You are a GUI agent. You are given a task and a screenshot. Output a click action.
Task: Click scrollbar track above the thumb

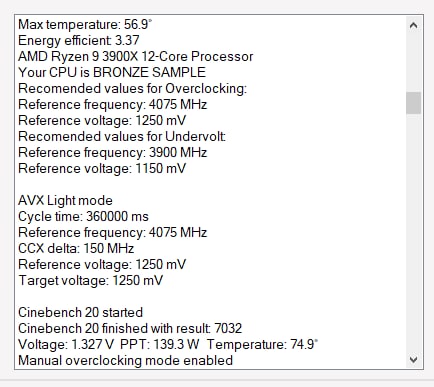click(x=413, y=63)
